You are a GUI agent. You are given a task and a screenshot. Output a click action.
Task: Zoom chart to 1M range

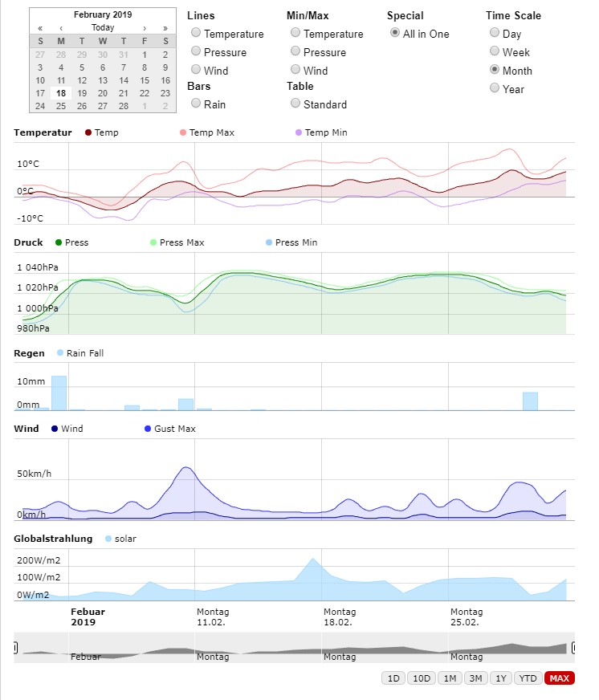450,678
